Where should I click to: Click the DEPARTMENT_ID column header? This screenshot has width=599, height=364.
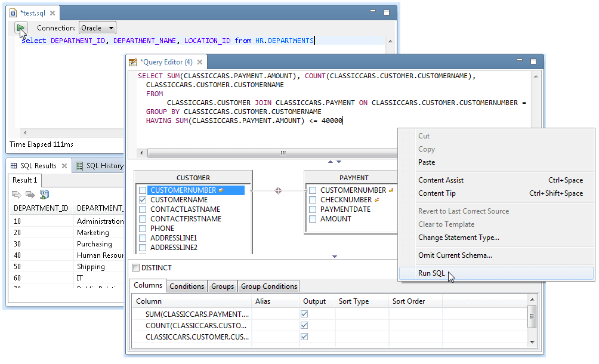(x=41, y=208)
